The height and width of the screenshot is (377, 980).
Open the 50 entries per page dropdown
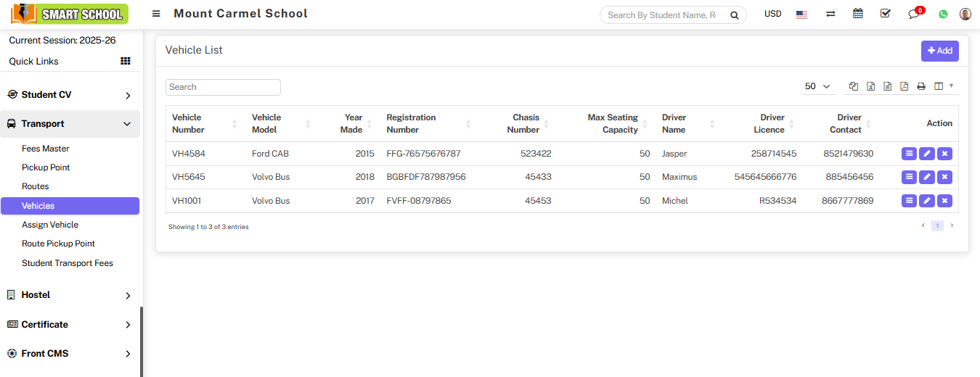pos(818,86)
